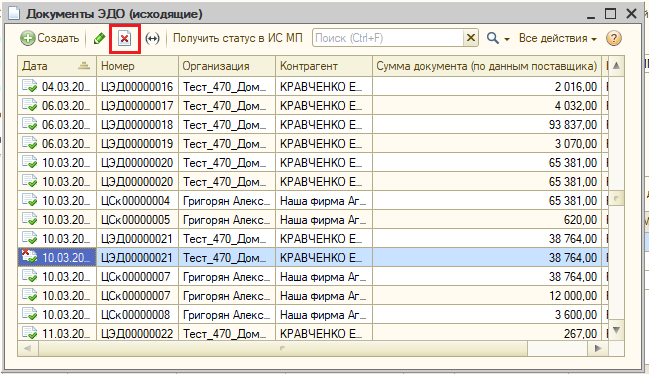Click into the Поиск (Ctrl+F) field
Image resolution: width=649 pixels, height=374 pixels.
388,38
